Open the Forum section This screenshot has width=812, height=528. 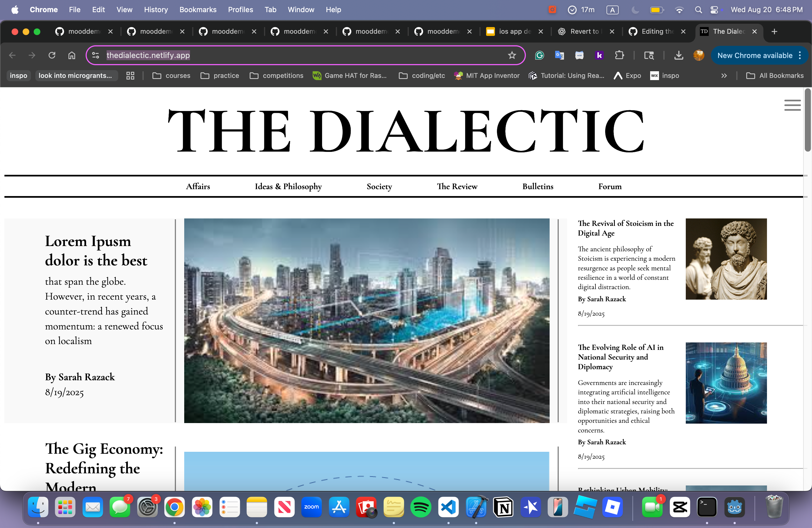pos(610,187)
